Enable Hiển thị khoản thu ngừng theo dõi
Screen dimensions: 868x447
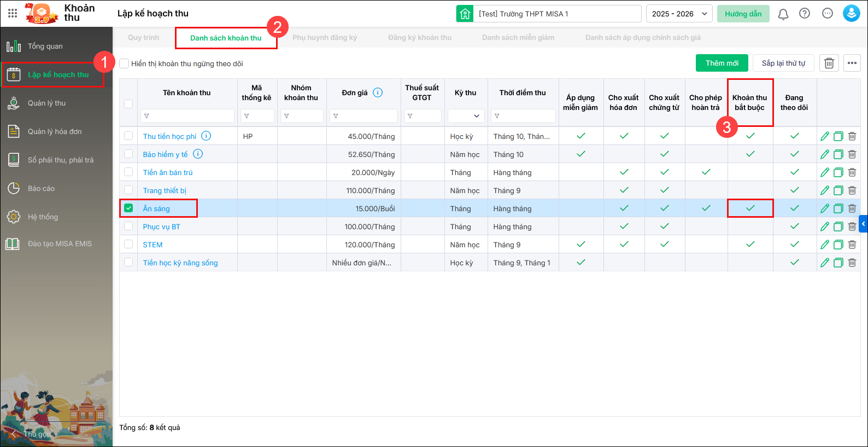coord(125,63)
